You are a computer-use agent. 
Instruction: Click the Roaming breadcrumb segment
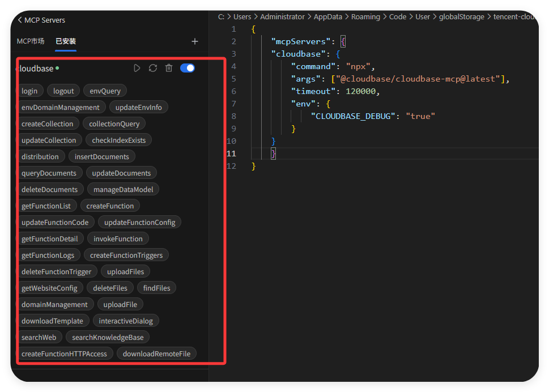point(365,17)
